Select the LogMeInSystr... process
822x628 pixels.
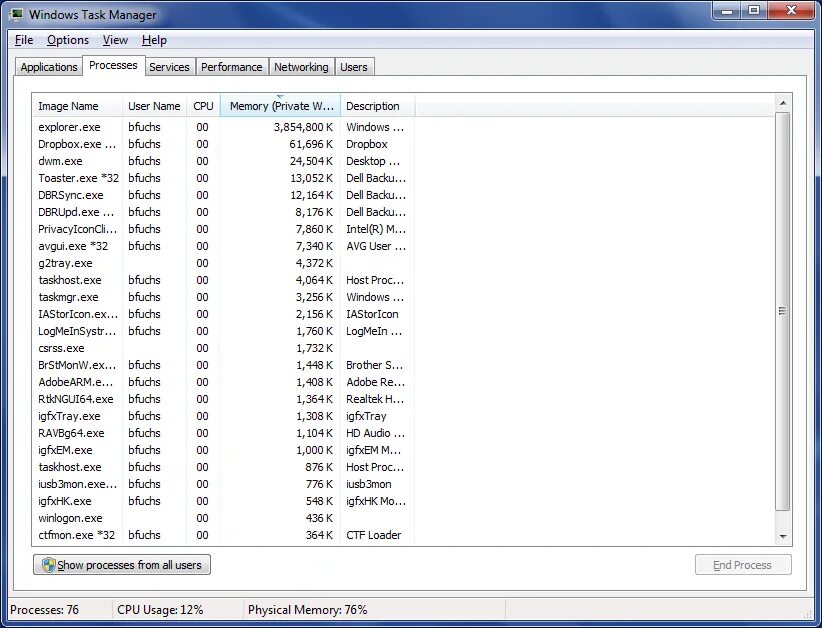(224, 331)
